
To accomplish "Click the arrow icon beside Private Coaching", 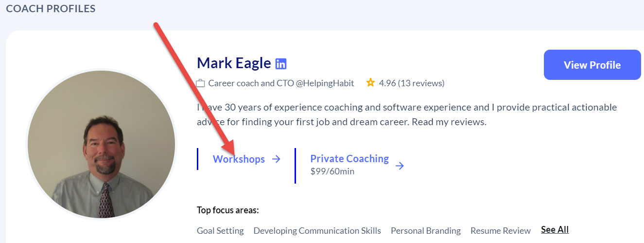I will click(400, 166).
